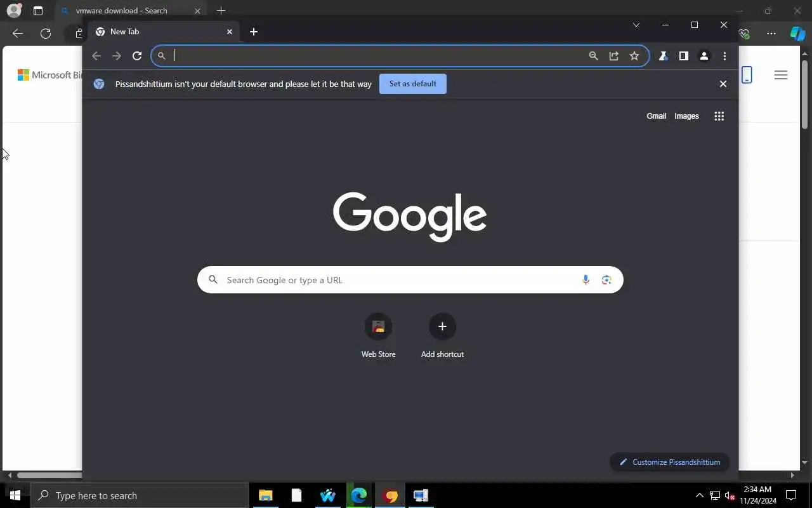Open the experiments flask icon in the toolbar

click(x=663, y=56)
